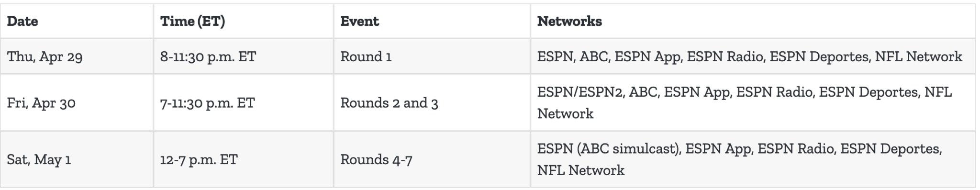Click ESPN Deportes text in Saturday row

coord(891,149)
